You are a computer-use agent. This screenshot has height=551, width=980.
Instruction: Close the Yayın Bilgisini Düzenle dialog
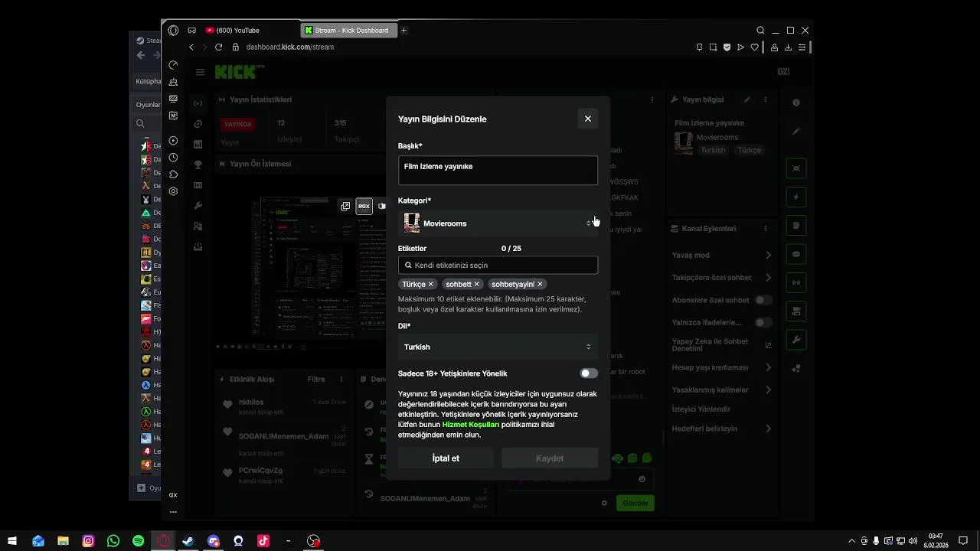point(588,119)
